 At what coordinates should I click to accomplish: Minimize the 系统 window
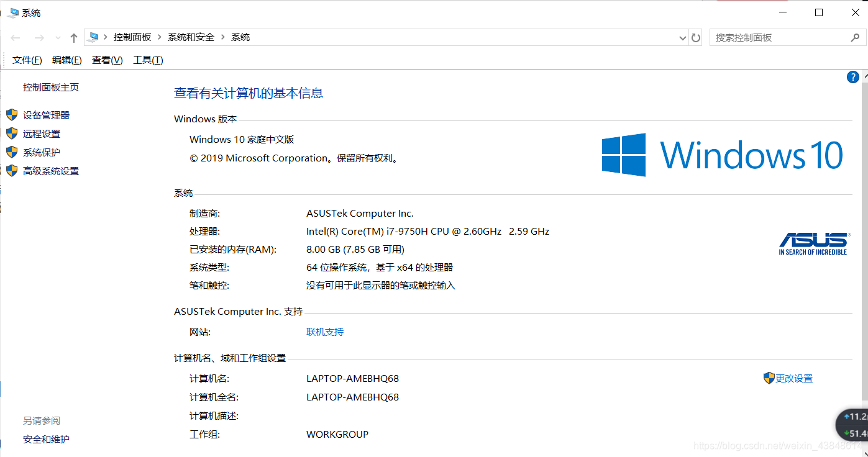point(784,12)
